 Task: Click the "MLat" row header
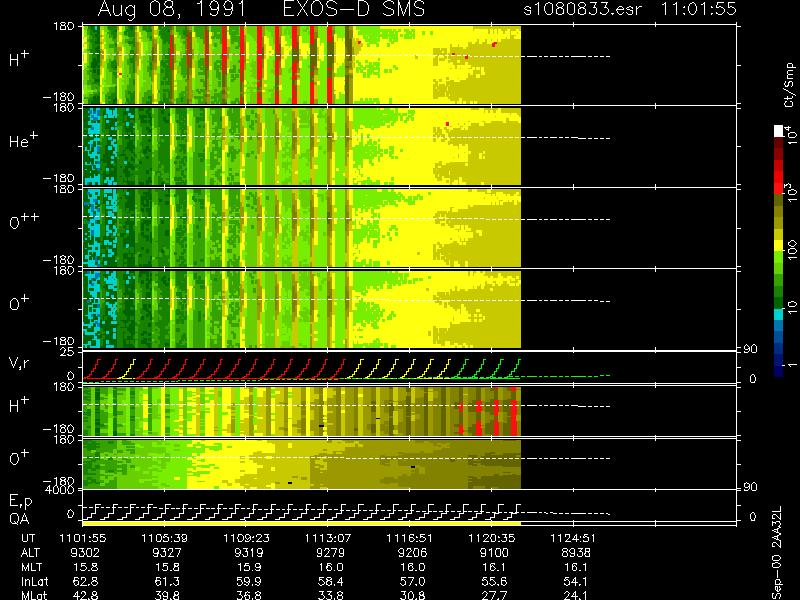[34, 595]
